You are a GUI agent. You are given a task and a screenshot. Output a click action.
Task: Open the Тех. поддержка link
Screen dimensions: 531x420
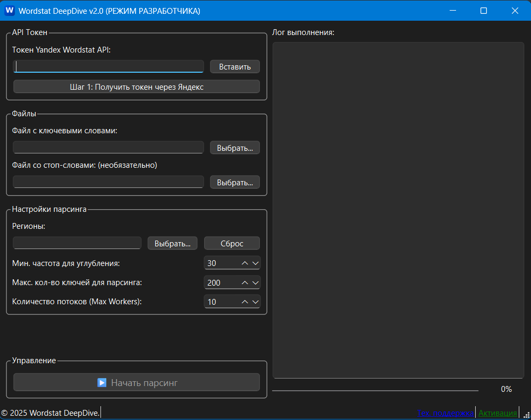coord(445,413)
